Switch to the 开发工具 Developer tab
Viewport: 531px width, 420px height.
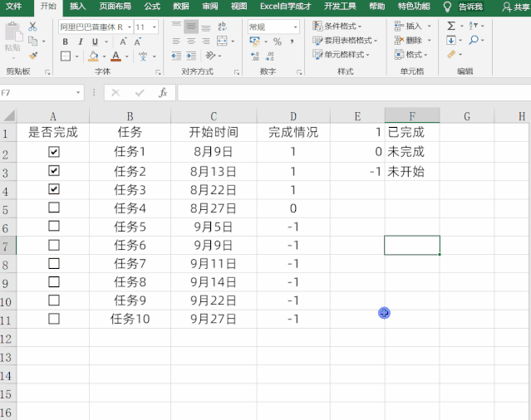tap(340, 7)
